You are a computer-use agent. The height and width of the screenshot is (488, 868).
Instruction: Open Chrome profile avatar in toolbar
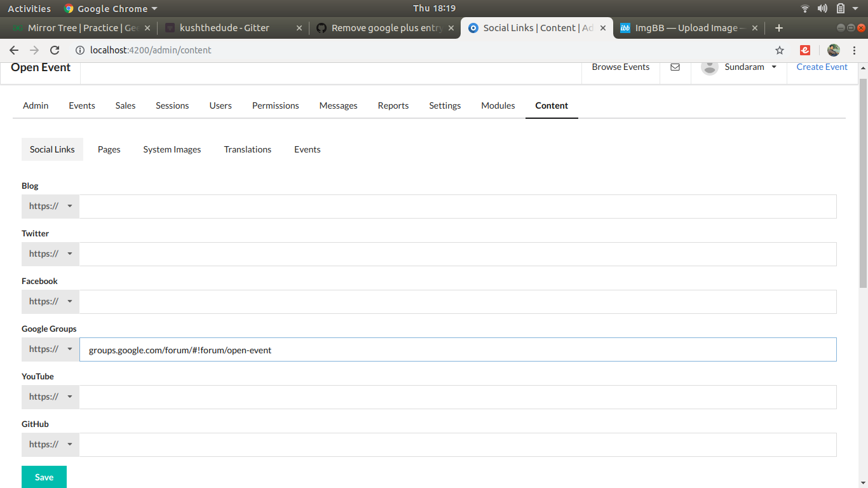tap(834, 50)
